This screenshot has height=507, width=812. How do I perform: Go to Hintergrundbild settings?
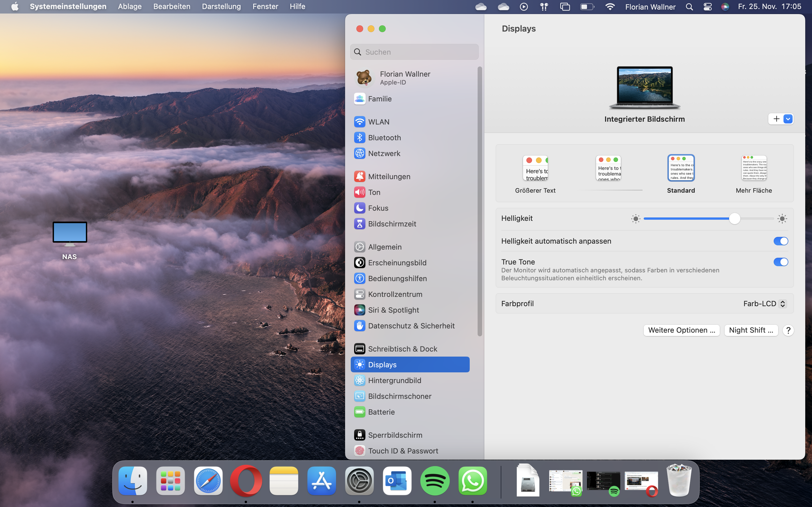(x=394, y=380)
